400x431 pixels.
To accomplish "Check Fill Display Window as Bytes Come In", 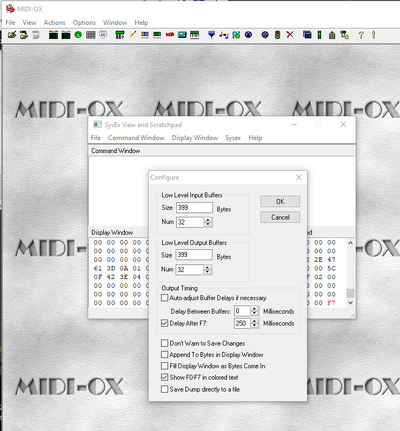I will point(164,366).
